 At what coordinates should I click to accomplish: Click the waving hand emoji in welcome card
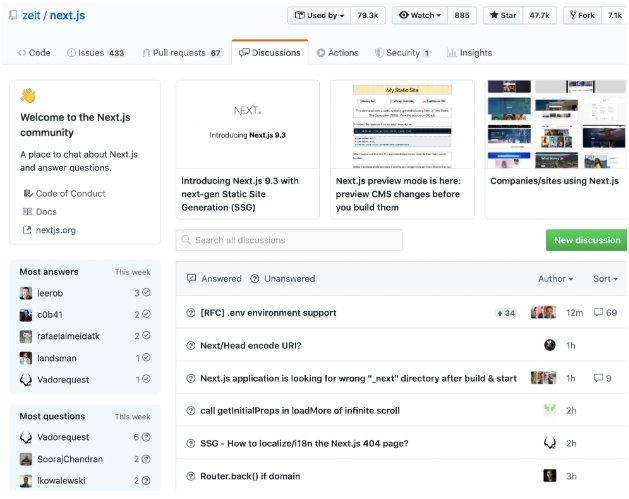[28, 96]
